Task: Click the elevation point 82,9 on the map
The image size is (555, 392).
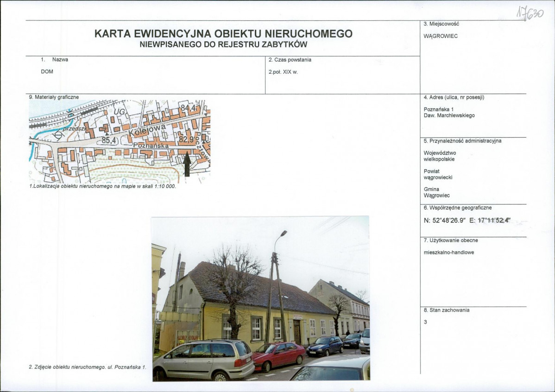Action: tap(185, 139)
